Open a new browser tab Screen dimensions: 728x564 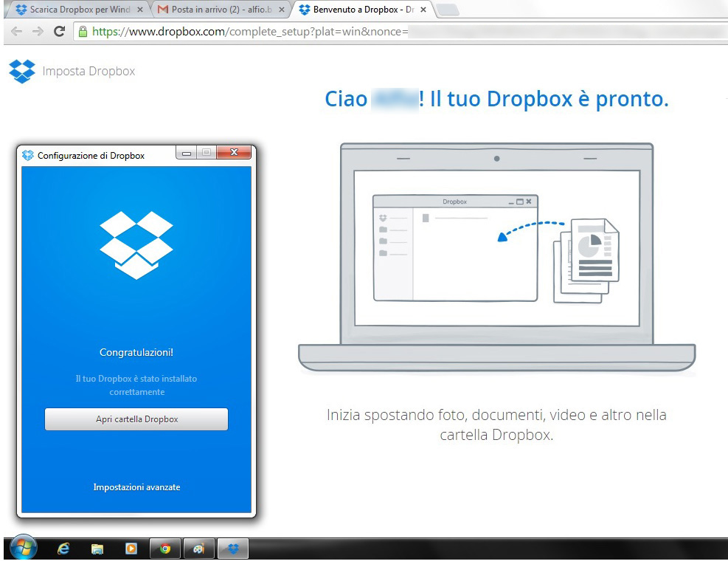click(x=448, y=10)
